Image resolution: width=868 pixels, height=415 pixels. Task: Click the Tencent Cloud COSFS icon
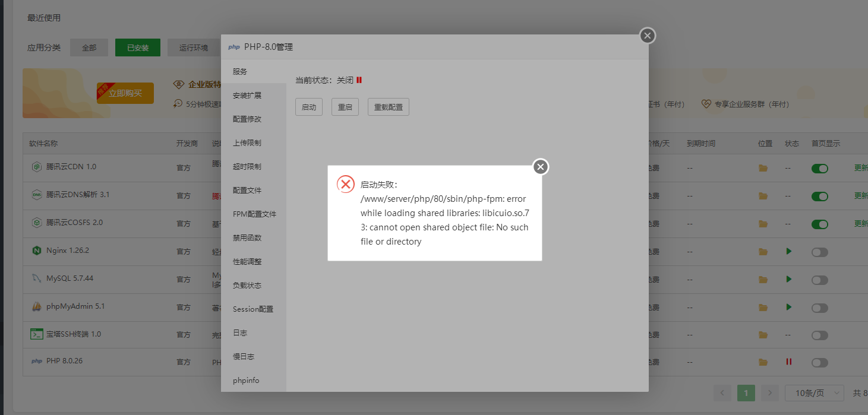click(36, 223)
